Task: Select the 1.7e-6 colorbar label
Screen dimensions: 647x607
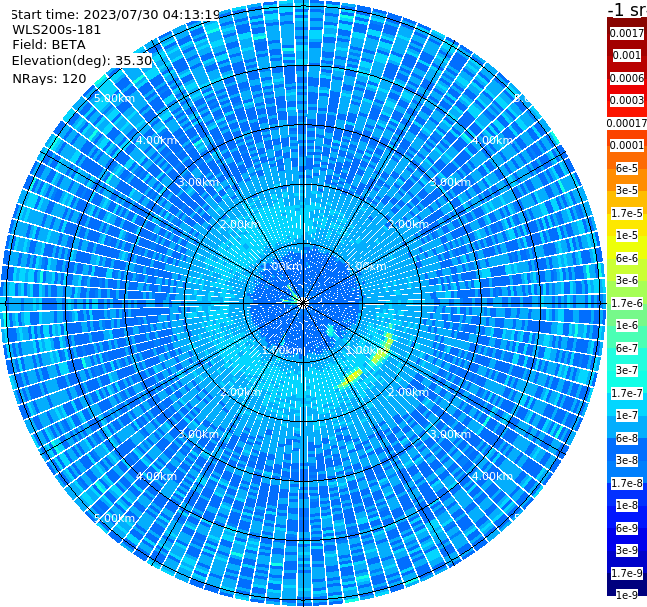Action: coord(627,303)
